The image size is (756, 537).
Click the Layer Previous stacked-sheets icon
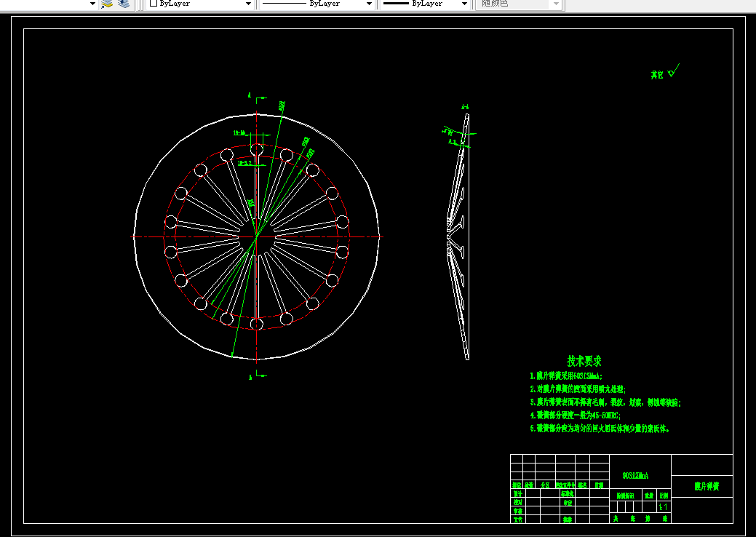[124, 4]
